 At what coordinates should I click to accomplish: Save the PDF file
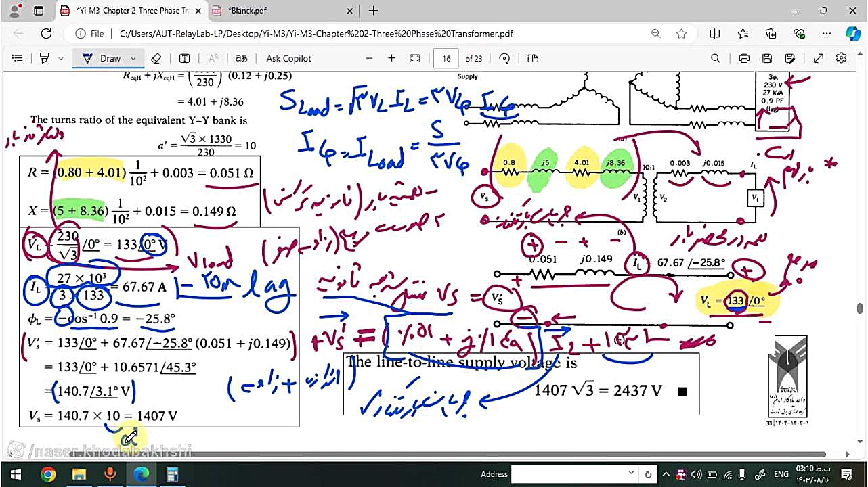pos(767,58)
